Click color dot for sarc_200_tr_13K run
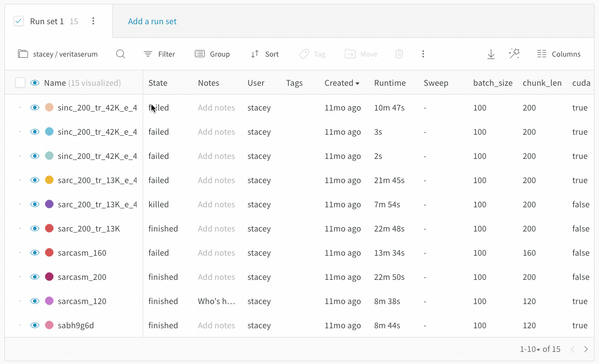 pos(49,229)
